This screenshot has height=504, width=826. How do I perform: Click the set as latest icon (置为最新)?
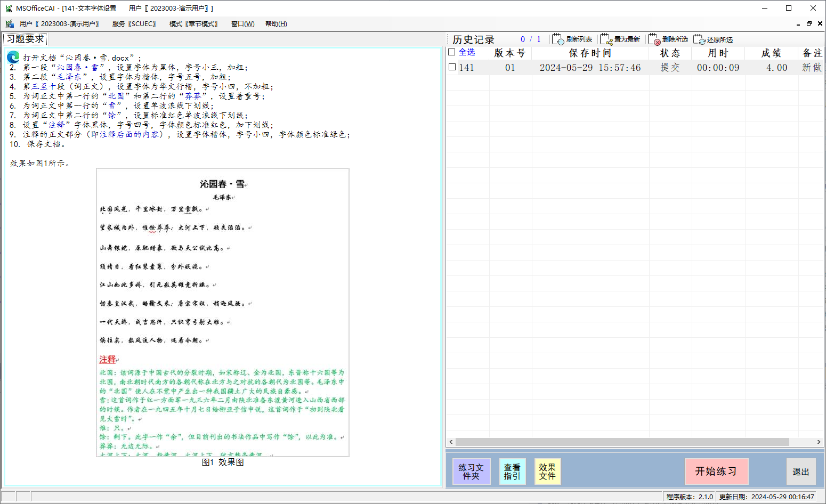pos(606,39)
